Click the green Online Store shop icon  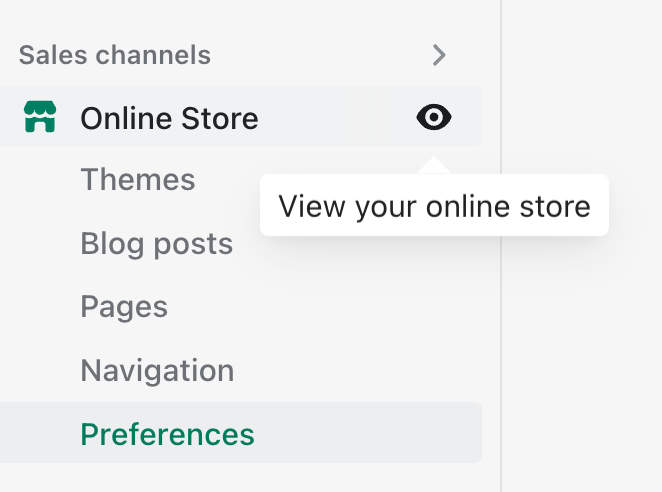click(40, 117)
